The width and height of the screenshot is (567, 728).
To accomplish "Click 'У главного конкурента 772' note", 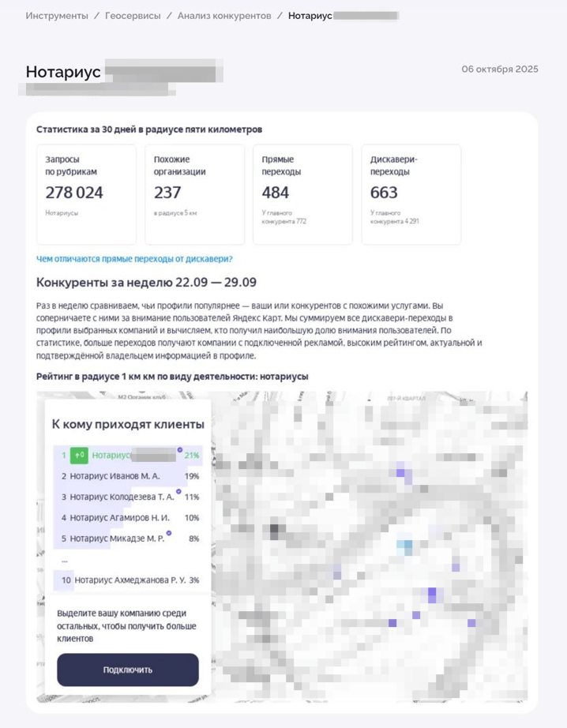I will pos(283,217).
